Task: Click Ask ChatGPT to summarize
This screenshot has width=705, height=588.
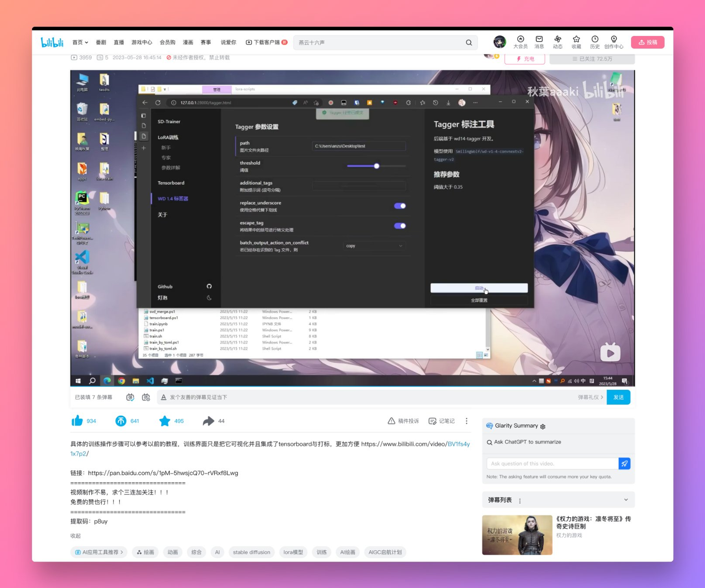Action: [x=524, y=442]
